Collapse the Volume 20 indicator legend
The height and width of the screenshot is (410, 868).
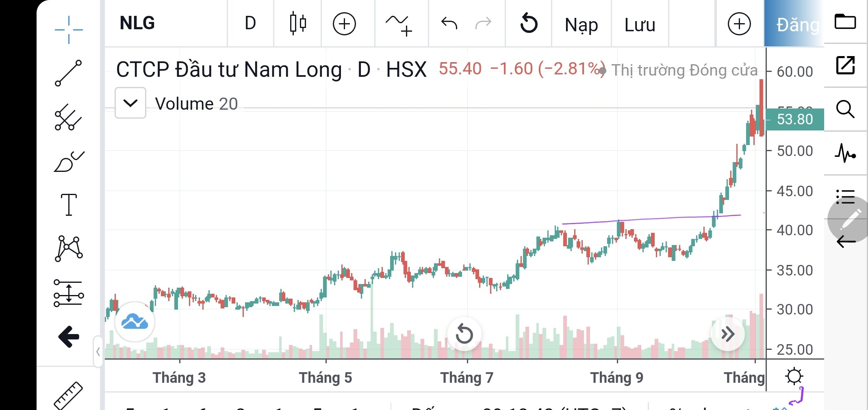click(130, 103)
